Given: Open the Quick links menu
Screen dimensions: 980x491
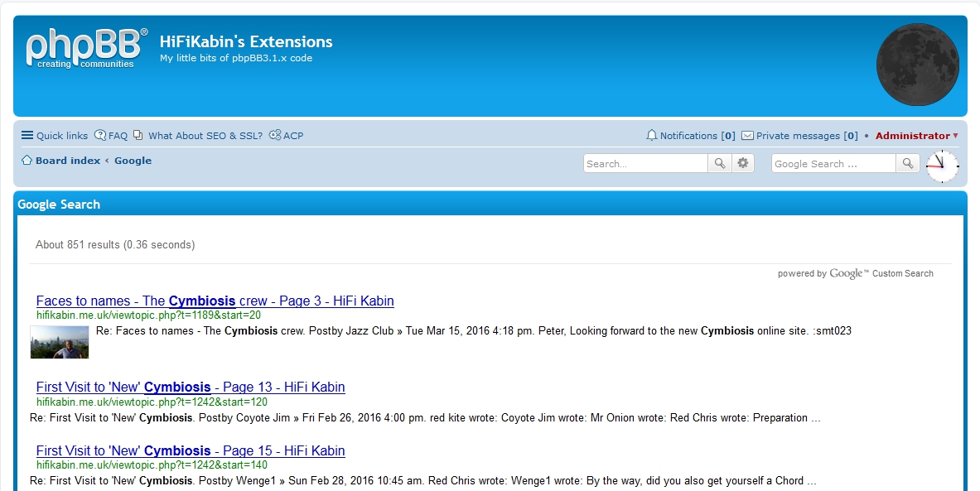Looking at the screenshot, I should [x=55, y=136].
